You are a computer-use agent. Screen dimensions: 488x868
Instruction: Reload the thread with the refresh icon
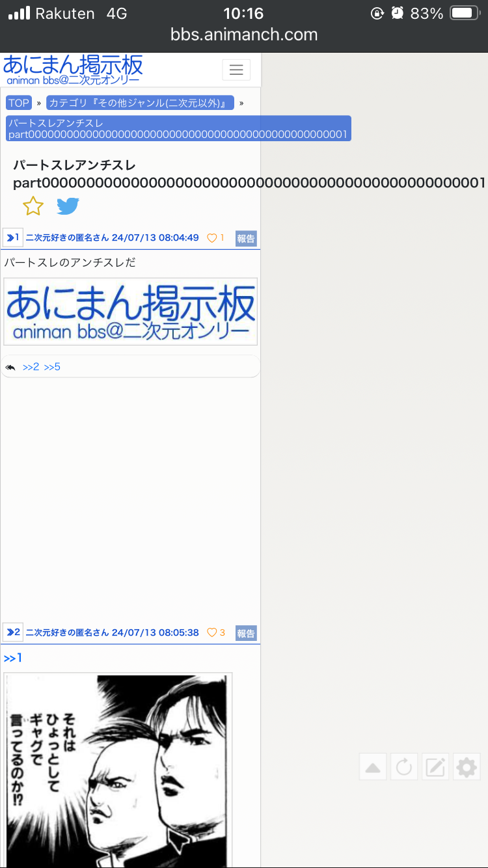coord(404,768)
